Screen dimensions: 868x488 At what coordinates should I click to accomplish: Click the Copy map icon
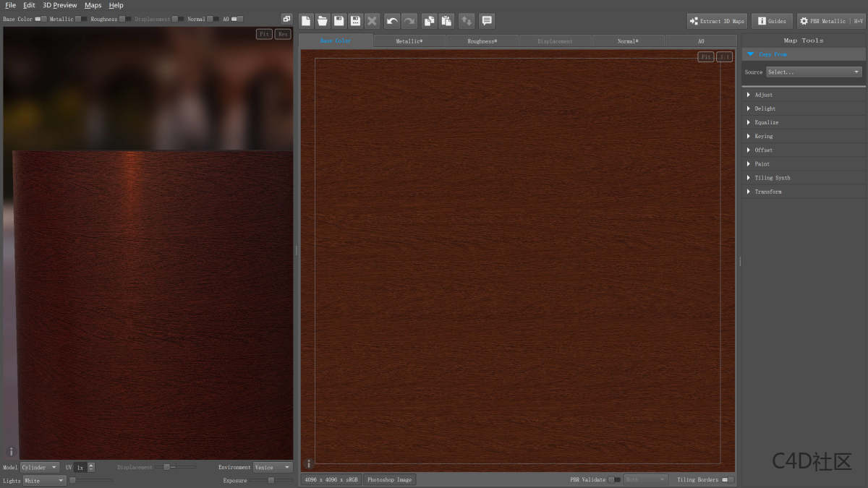click(429, 21)
